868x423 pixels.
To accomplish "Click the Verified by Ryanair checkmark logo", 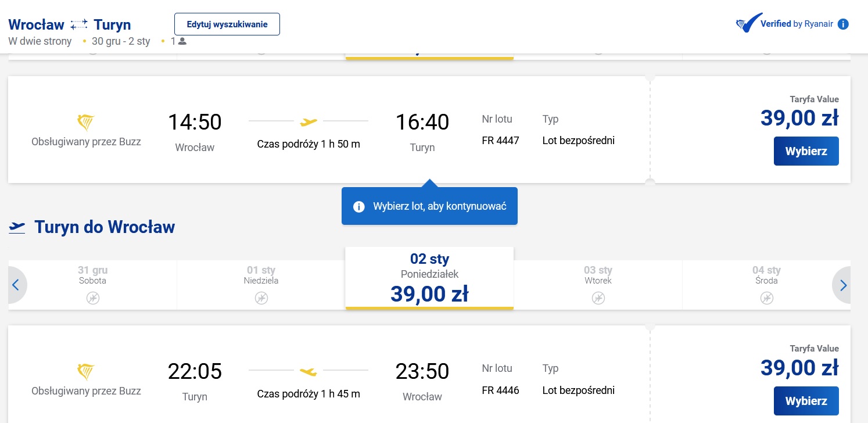I will (x=749, y=23).
